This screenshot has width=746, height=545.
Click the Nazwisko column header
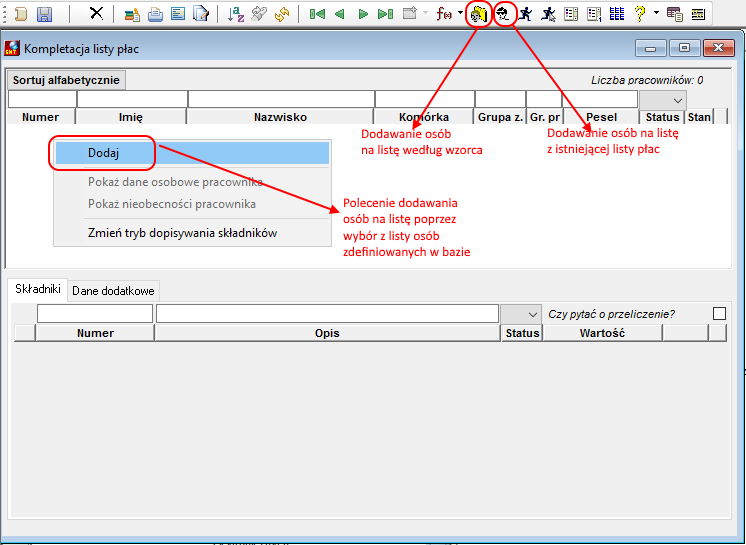(280, 117)
